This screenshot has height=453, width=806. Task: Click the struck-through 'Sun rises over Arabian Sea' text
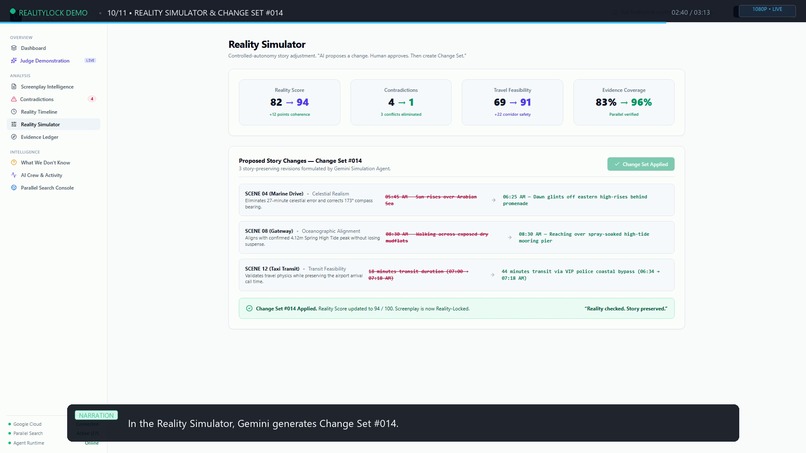pyautogui.click(x=431, y=200)
